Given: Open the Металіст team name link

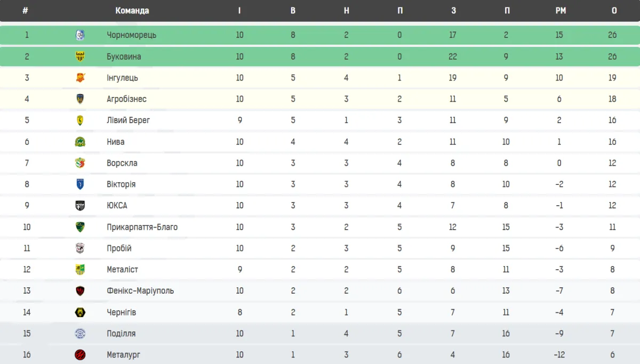Looking at the screenshot, I should (x=122, y=270).
